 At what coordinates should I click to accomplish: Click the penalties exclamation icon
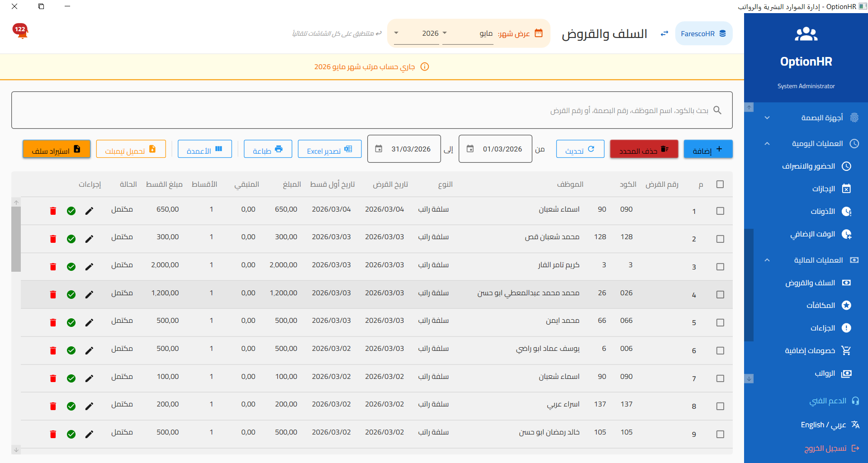pos(846,328)
